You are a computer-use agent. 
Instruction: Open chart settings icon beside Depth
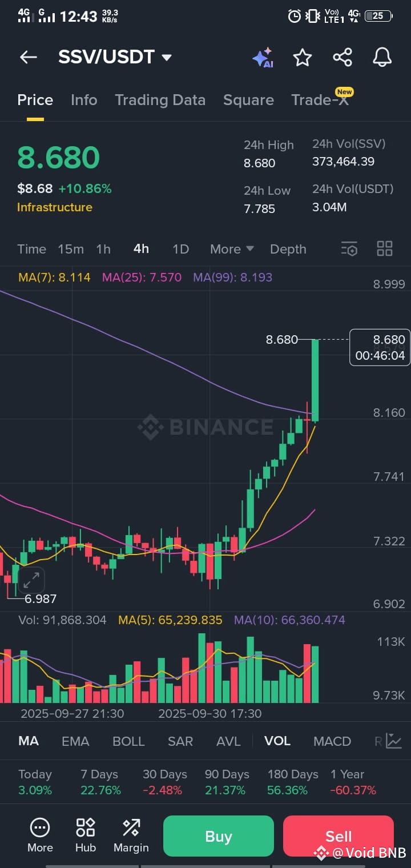coord(349,249)
